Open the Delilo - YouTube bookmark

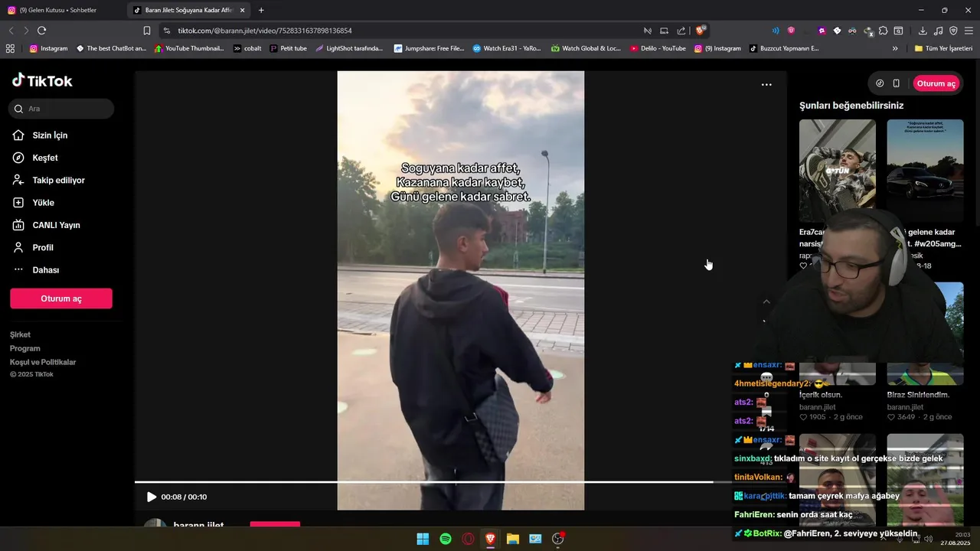click(658, 48)
